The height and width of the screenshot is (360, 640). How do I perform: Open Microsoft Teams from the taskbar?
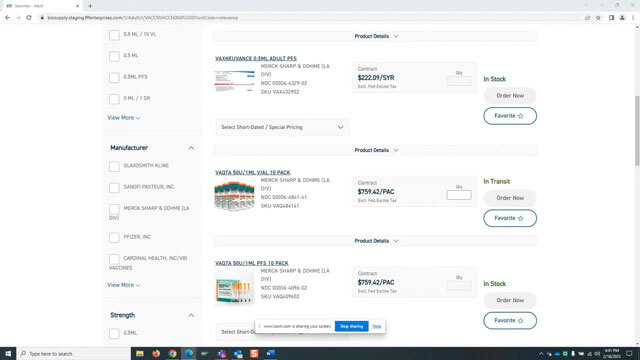(x=222, y=353)
